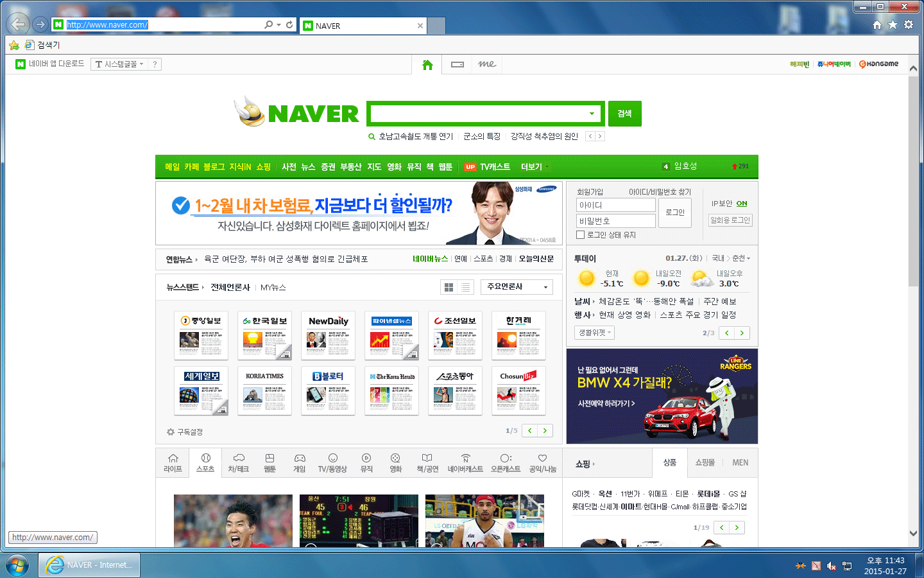This screenshot has height=578, width=924.
Task: Click the question mark help icon
Action: pos(155,64)
